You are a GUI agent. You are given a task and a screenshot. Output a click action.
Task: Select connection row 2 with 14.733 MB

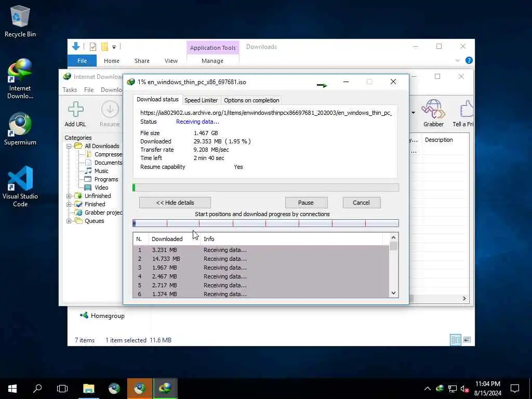tap(261, 259)
